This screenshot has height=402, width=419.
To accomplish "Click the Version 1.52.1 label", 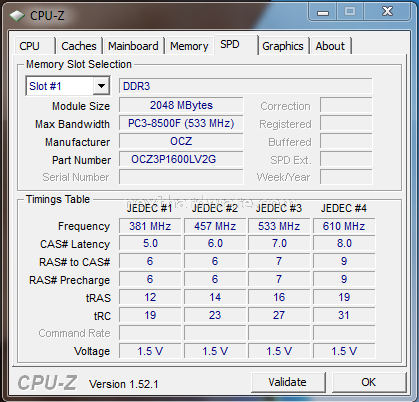I will (124, 384).
